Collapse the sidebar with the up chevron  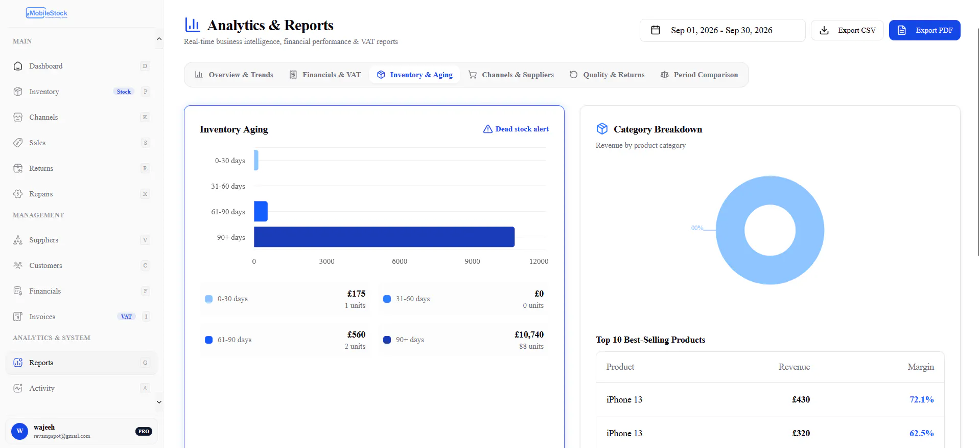(159, 39)
